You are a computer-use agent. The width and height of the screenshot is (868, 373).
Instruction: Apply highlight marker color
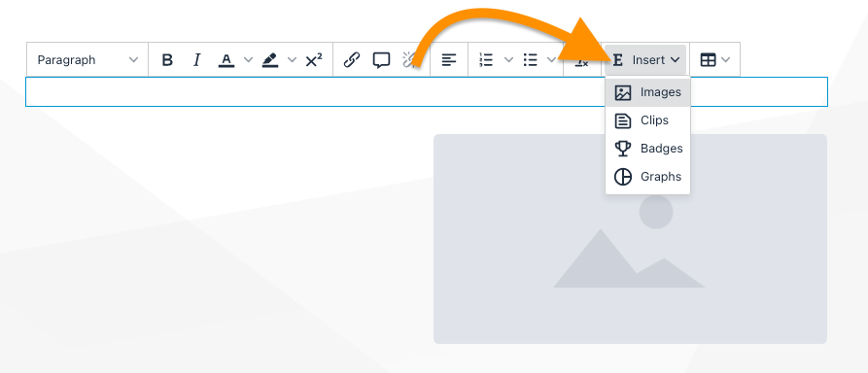pos(270,60)
